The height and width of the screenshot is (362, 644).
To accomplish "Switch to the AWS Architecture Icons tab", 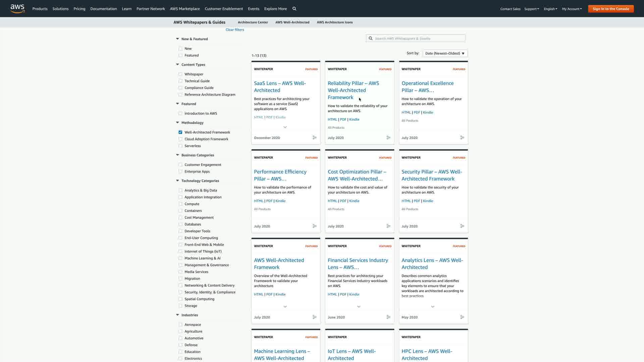I will tap(334, 22).
